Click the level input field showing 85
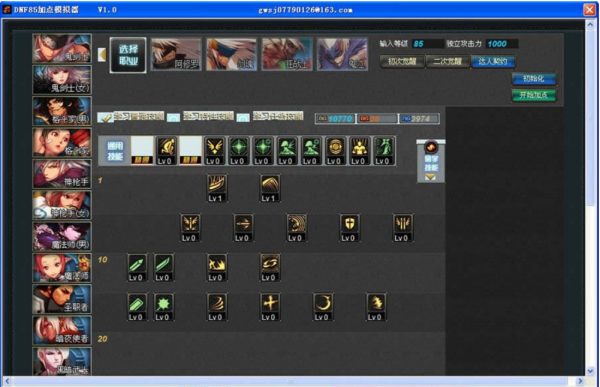 pos(427,44)
